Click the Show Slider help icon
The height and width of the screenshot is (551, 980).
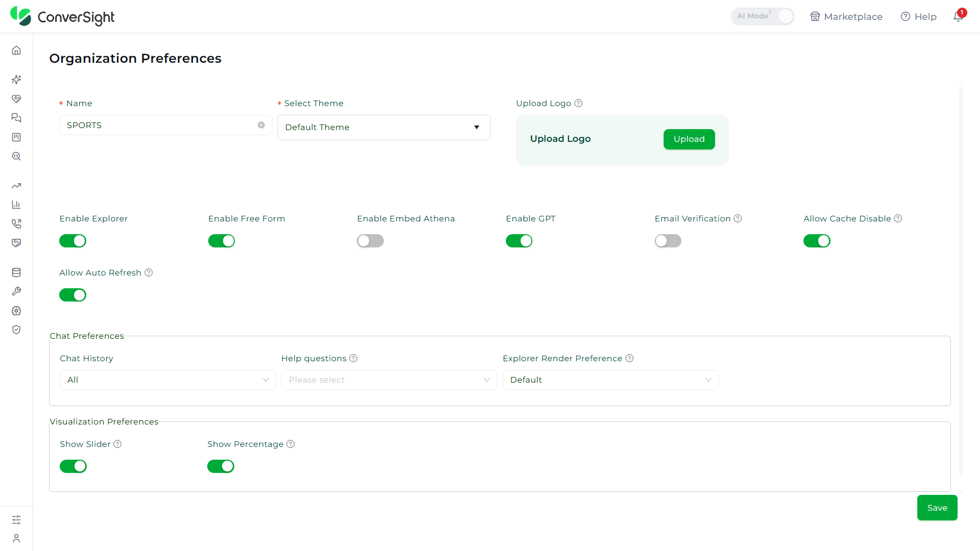tap(117, 444)
